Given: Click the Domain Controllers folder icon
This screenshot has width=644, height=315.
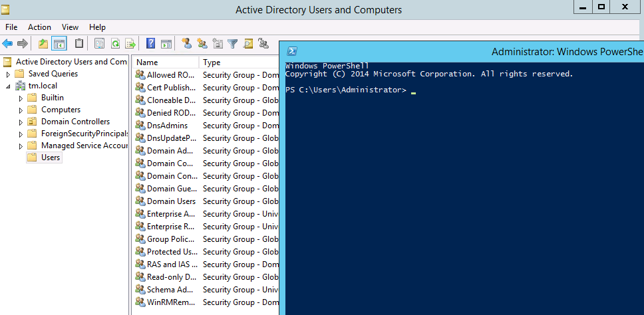Looking at the screenshot, I should tap(33, 122).
